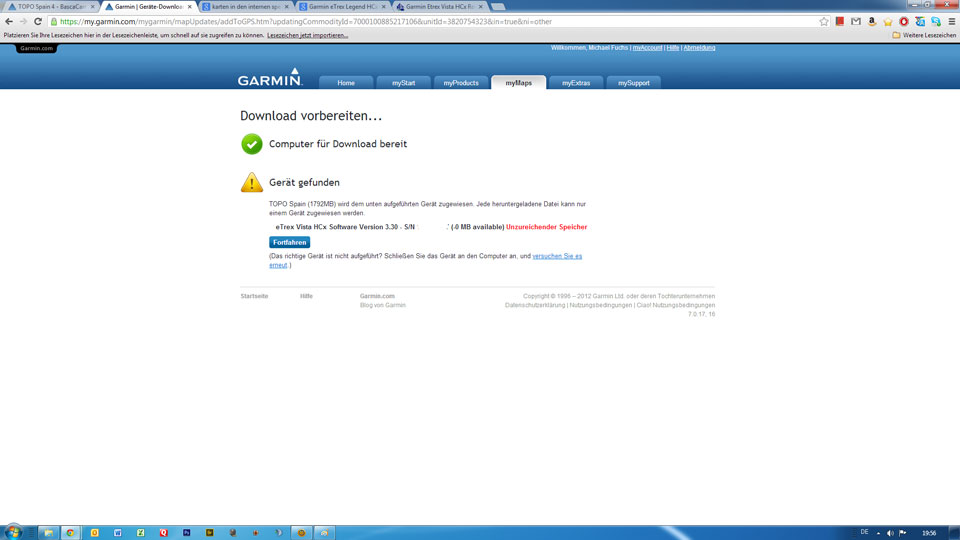Click the DE language indicator

tap(864, 532)
